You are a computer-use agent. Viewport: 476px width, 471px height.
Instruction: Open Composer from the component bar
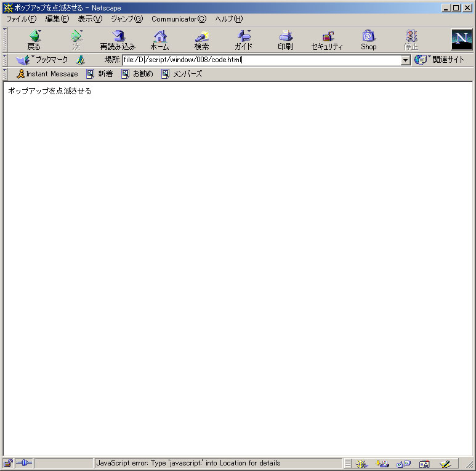pos(445,464)
